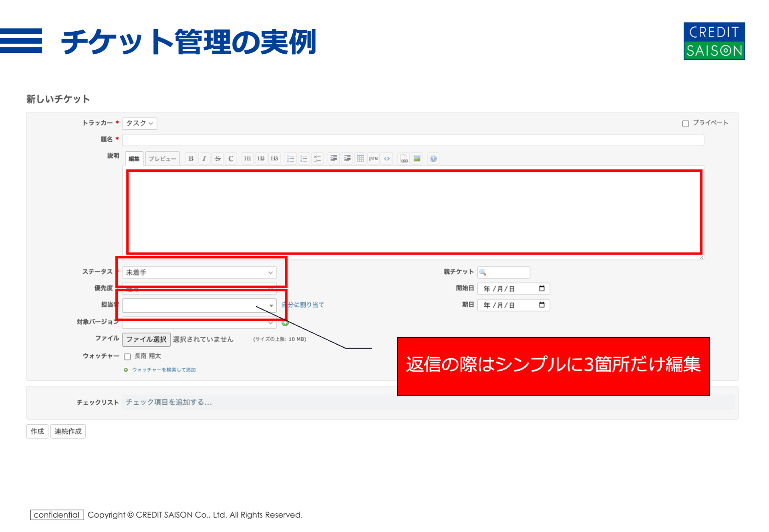Screen dimensions: 769x532
Task: Switch to the プレビュー tab
Action: 162,159
